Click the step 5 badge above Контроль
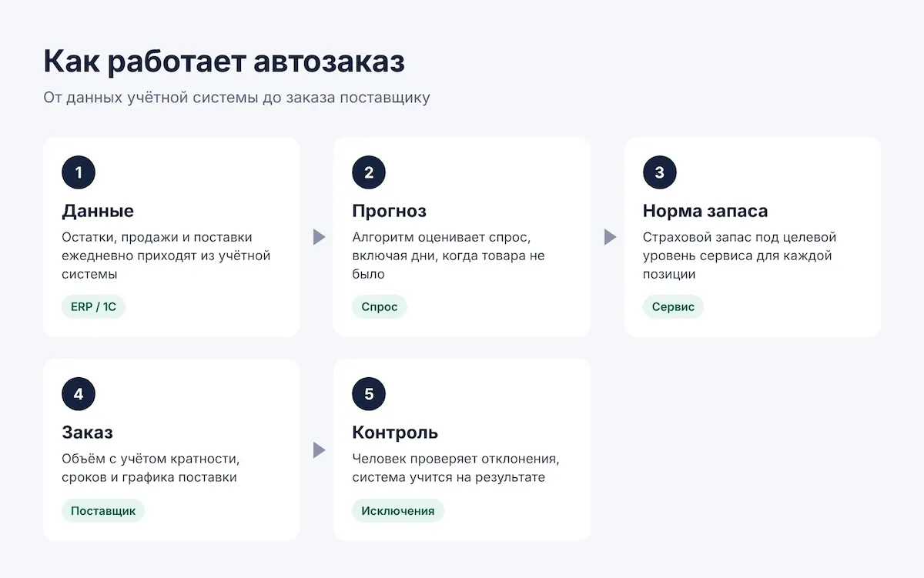The width and height of the screenshot is (924, 578). point(369,394)
